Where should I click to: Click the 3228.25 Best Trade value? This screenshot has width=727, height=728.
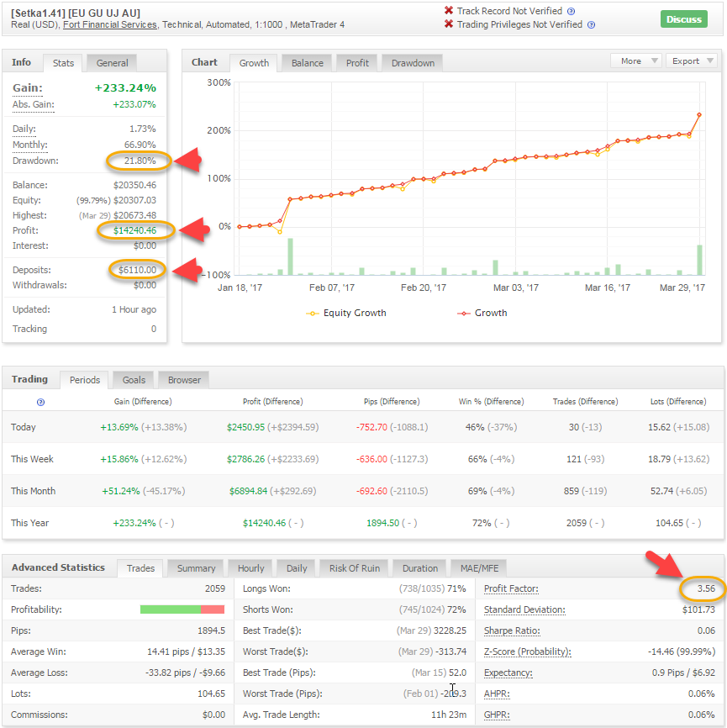[450, 630]
